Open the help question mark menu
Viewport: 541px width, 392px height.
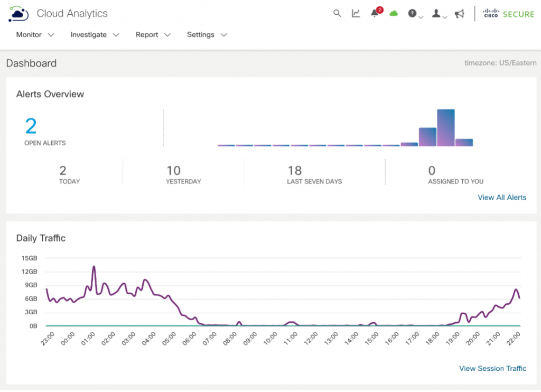tap(413, 14)
